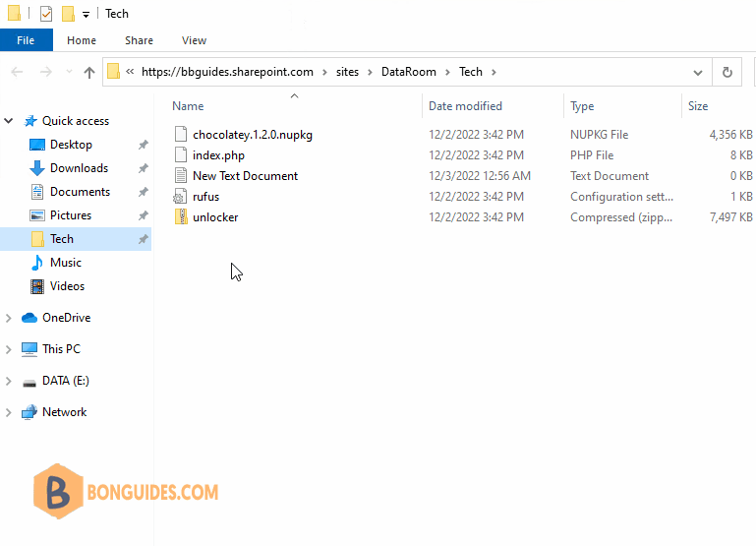
Task: Open the address bar history dropdown
Action: coord(697,73)
